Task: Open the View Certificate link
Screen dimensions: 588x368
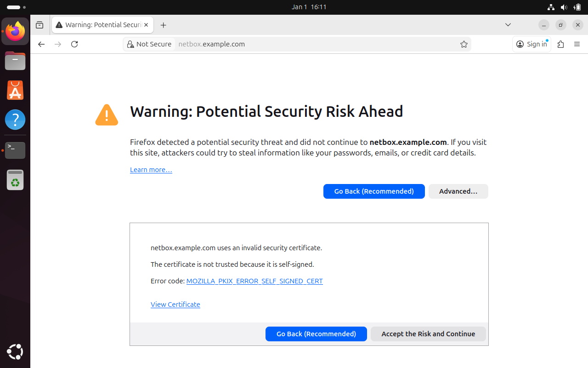Action: pos(175,305)
